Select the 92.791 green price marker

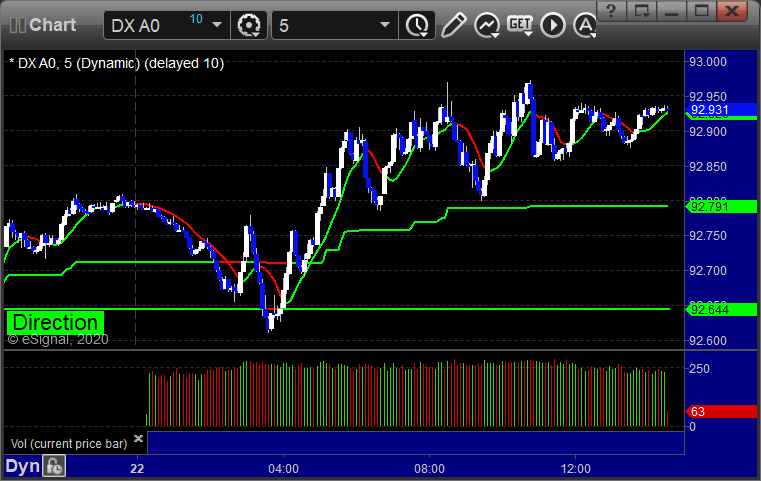click(721, 207)
